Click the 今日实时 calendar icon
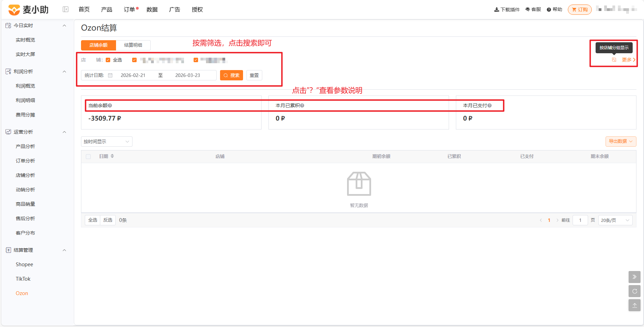The height and width of the screenshot is (327, 644). (8, 25)
